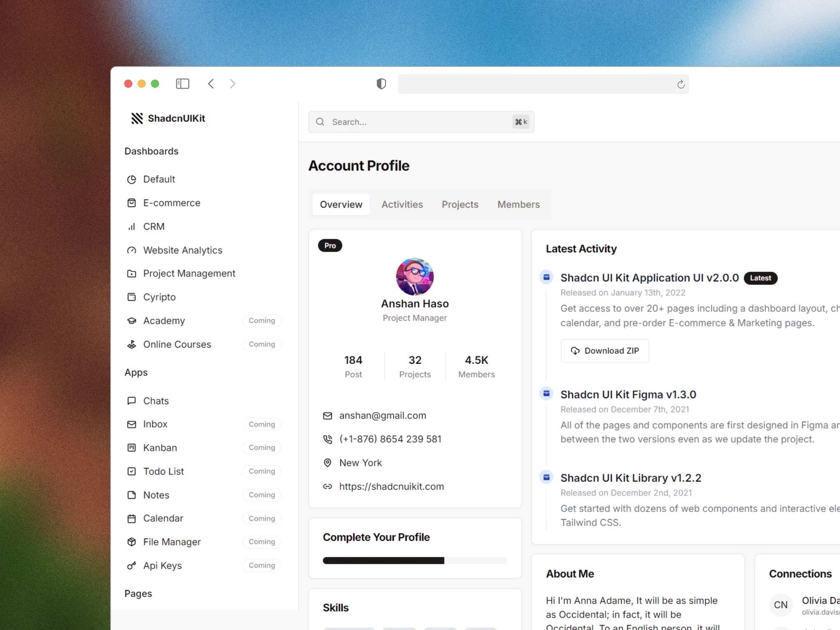The height and width of the screenshot is (630, 840).
Task: Click the Pro badge on the profile card
Action: [330, 245]
